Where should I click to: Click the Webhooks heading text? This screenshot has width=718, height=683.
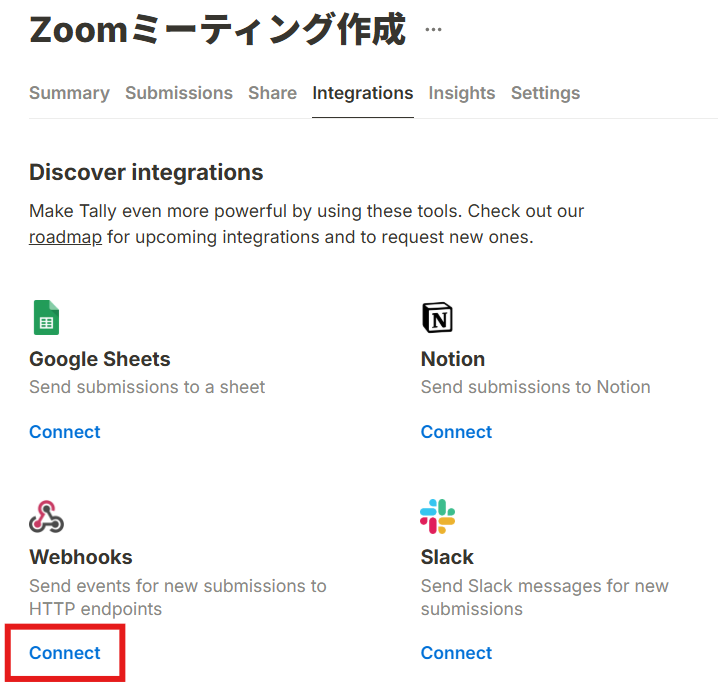click(81, 557)
